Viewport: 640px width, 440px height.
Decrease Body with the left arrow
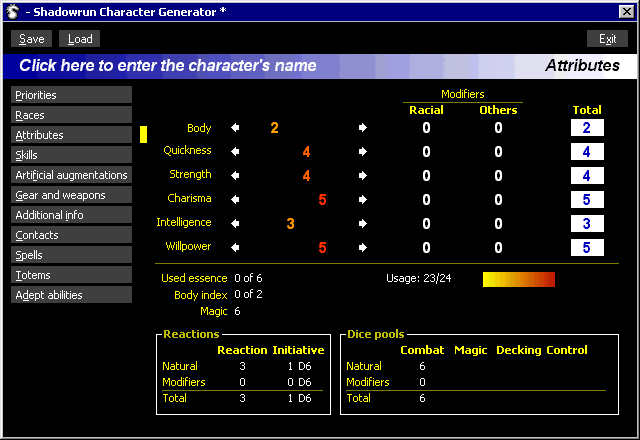(235, 128)
